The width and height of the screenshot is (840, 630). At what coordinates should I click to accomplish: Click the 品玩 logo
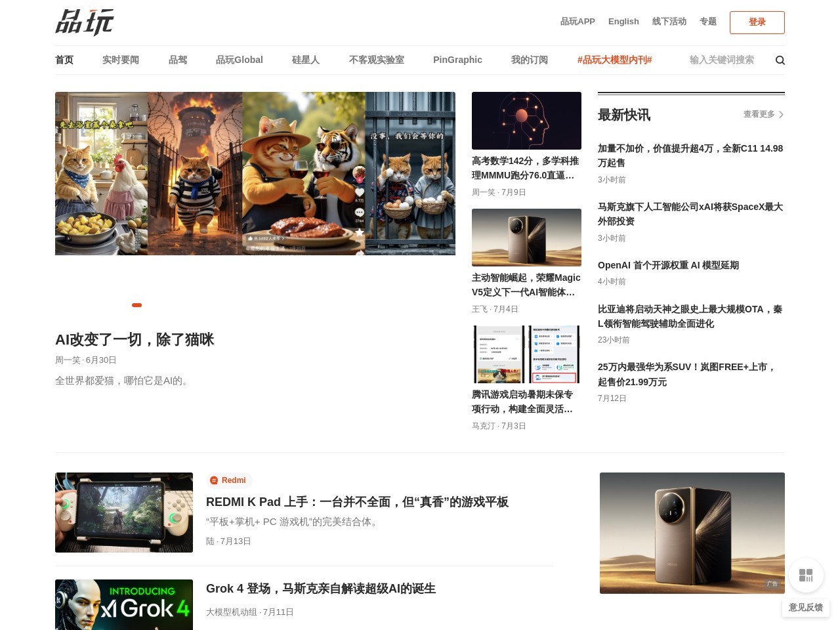pos(85,22)
